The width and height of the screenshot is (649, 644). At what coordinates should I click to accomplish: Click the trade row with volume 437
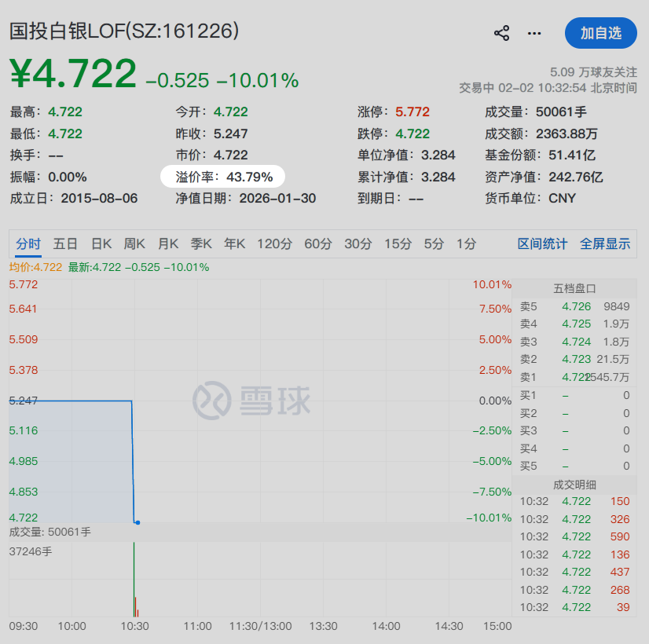[x=574, y=572]
